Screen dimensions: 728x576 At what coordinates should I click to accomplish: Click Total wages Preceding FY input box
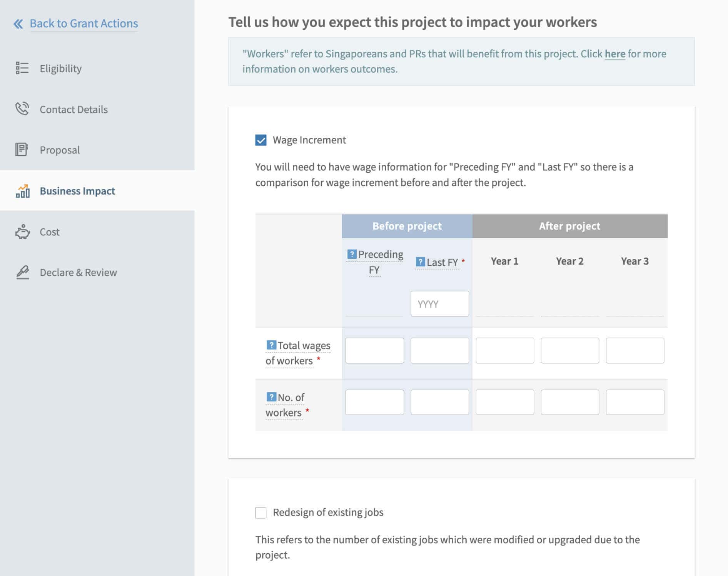point(374,350)
